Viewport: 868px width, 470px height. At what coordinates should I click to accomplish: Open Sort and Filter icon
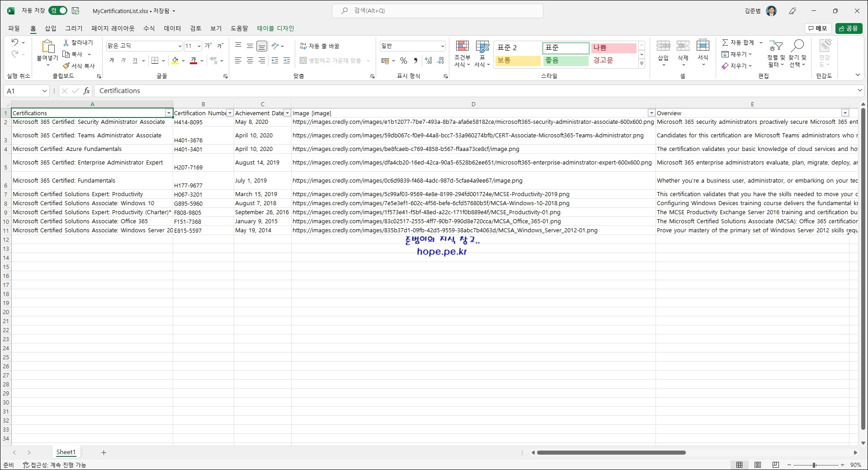point(776,46)
